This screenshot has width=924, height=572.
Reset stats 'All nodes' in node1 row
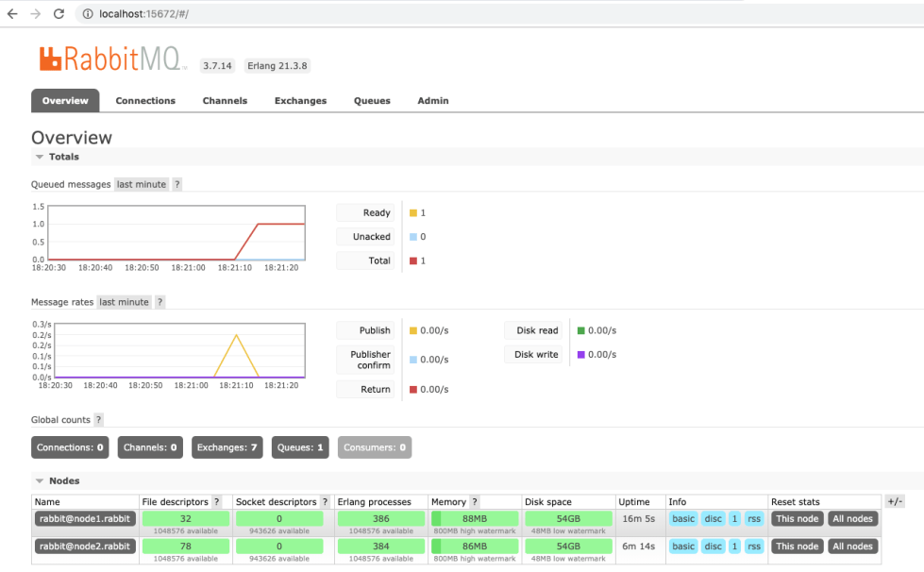852,519
